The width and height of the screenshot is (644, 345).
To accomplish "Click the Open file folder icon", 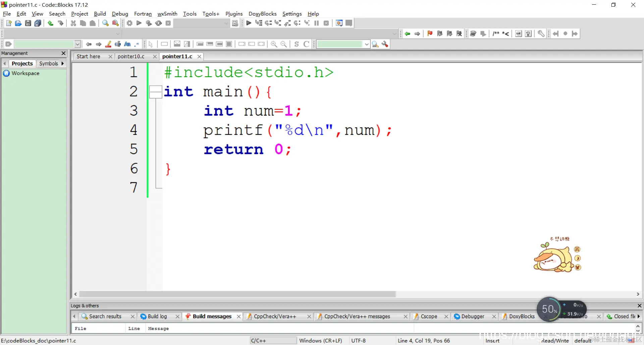I will (x=18, y=23).
